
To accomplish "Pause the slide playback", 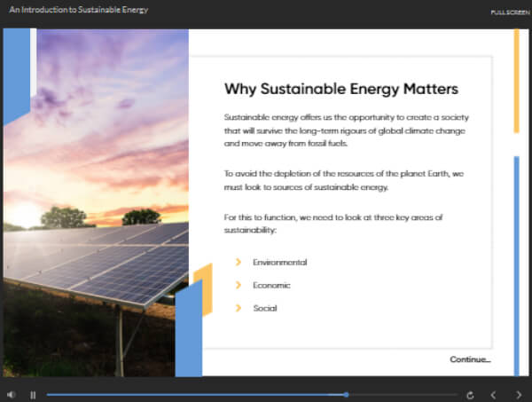I will (x=33, y=395).
